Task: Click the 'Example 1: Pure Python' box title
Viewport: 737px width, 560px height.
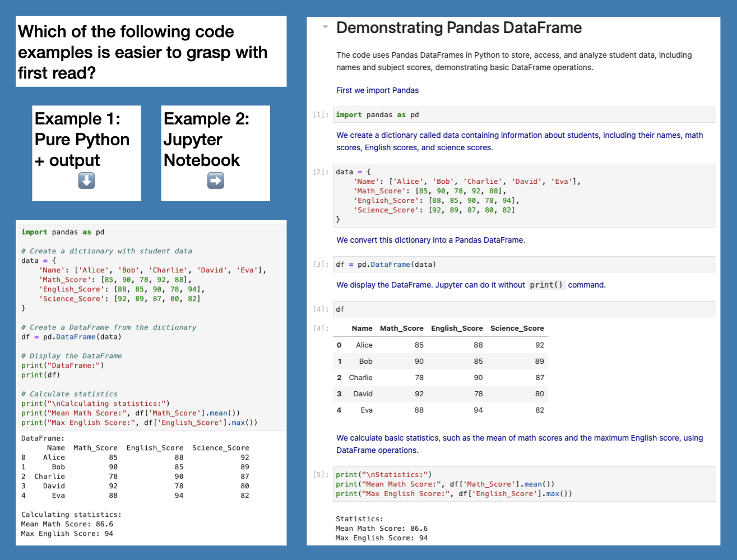Action: [x=82, y=139]
